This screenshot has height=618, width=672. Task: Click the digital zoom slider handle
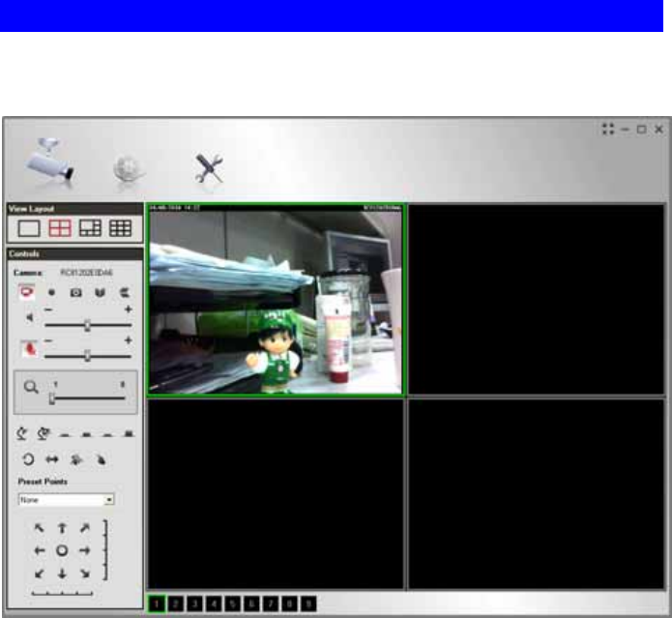coord(52,398)
